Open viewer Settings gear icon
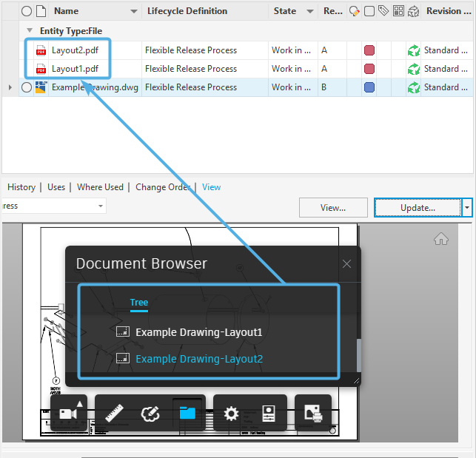The width and height of the screenshot is (476, 458). pos(231,414)
